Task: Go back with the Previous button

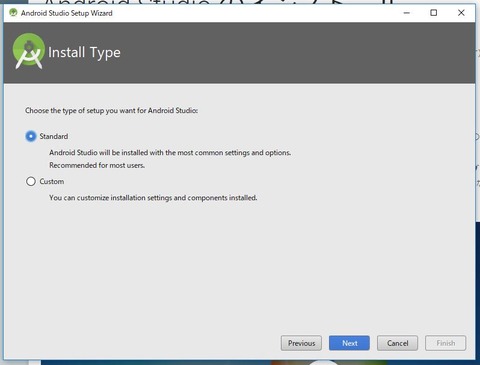Action: 301,343
